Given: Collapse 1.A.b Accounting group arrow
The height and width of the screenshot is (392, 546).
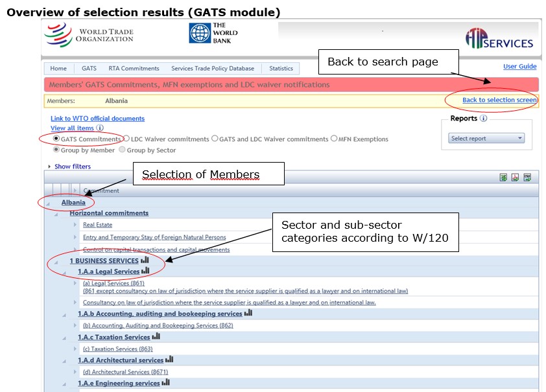Looking at the screenshot, I should coord(64,315).
